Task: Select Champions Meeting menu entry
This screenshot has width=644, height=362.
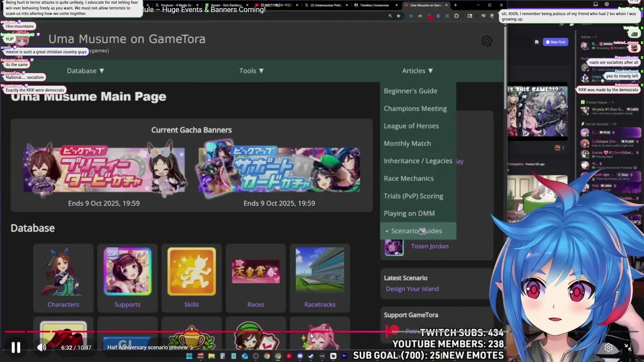Action: tap(415, 109)
